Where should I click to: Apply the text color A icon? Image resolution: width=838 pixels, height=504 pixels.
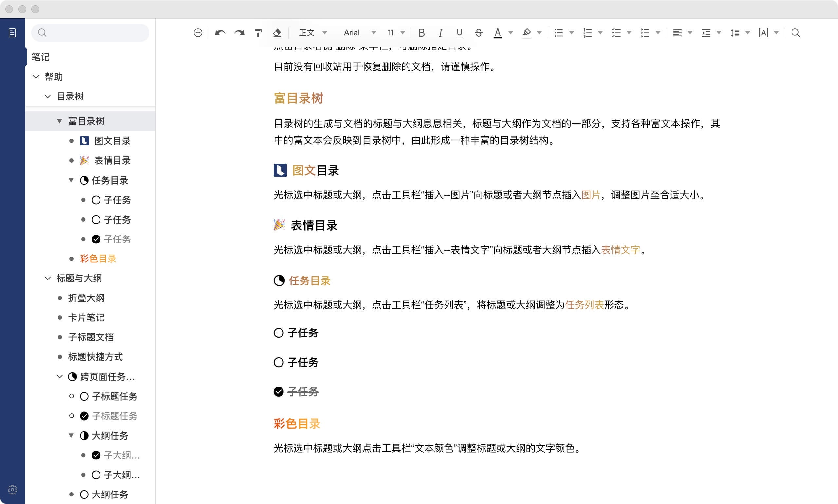(498, 33)
